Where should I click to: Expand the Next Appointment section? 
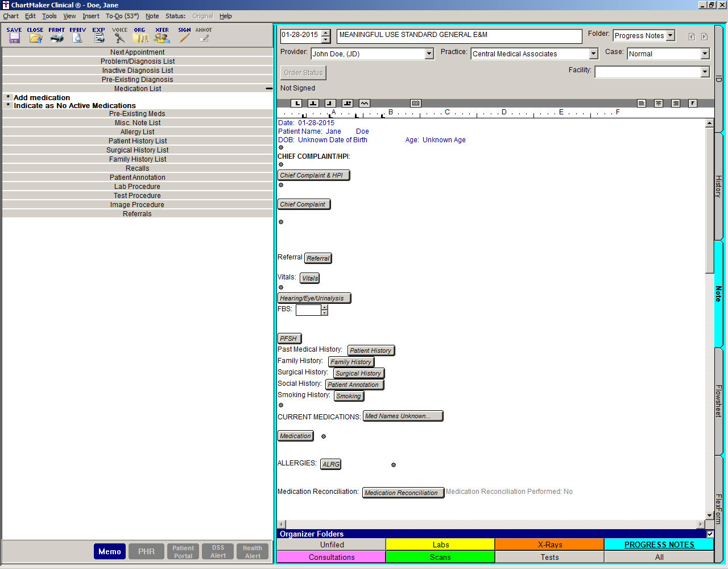[137, 52]
